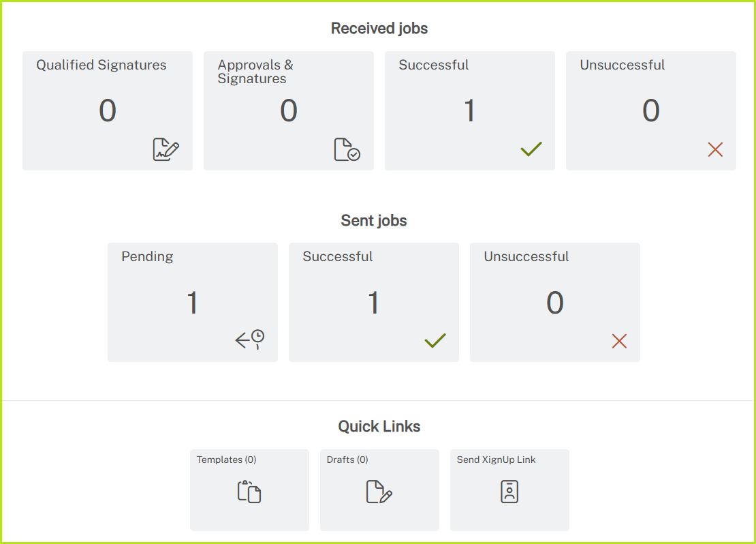View the Approvals & Signatures jobs
Image resolution: width=756 pixels, height=544 pixels.
pyautogui.click(x=288, y=110)
